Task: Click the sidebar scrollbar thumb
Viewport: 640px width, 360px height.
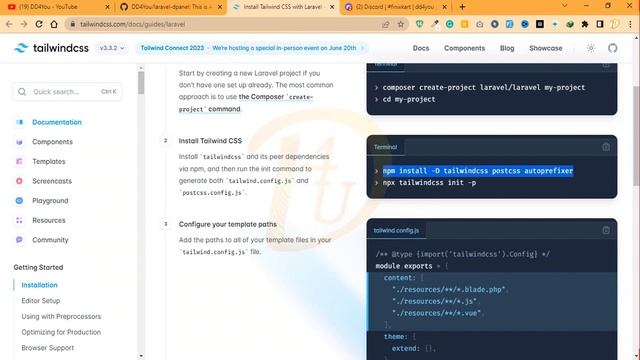Action: 141,83
